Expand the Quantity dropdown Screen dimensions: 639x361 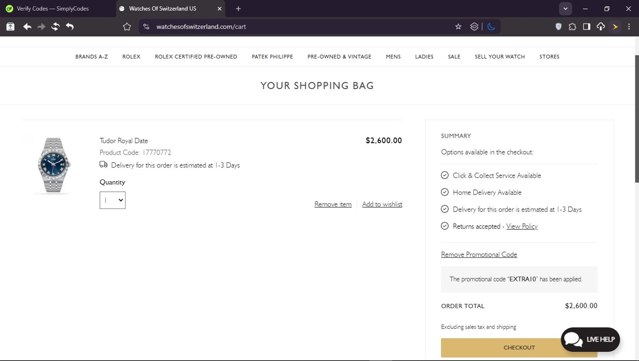point(112,200)
